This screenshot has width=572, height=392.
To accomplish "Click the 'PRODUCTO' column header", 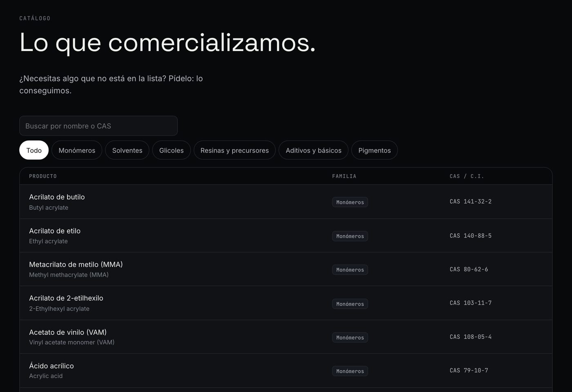I will (x=43, y=176).
